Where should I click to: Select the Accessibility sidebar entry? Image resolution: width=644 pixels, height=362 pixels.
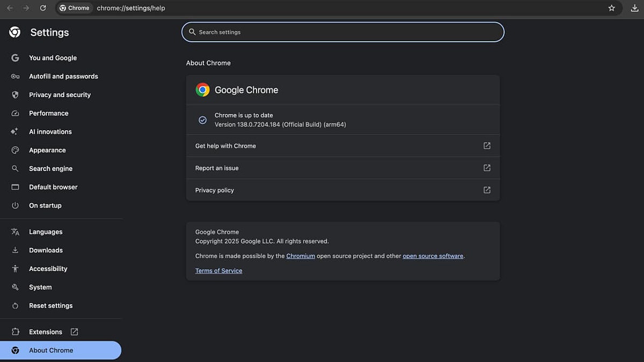(48, 269)
